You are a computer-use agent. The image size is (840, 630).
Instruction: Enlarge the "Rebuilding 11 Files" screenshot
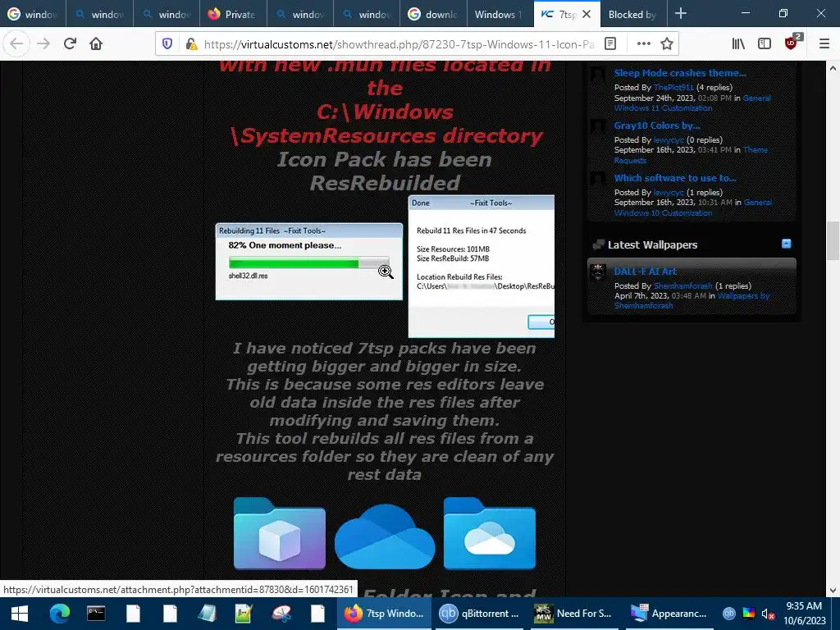pos(309,262)
